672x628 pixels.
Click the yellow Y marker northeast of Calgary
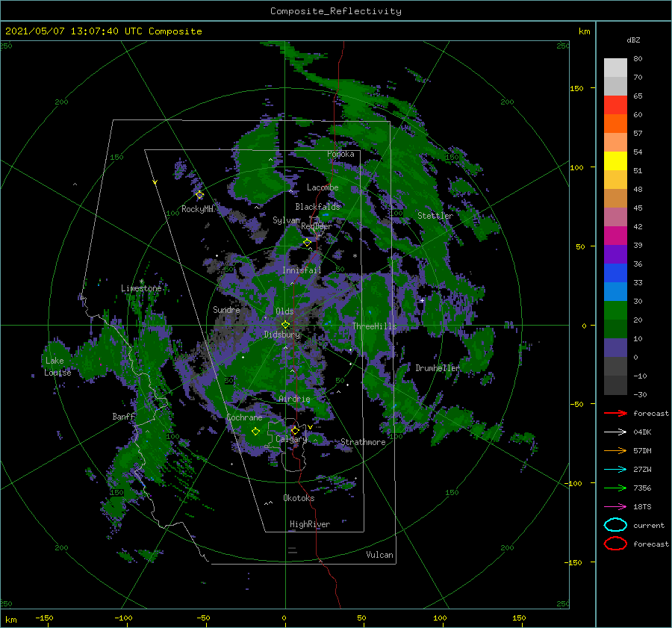pyautogui.click(x=310, y=427)
